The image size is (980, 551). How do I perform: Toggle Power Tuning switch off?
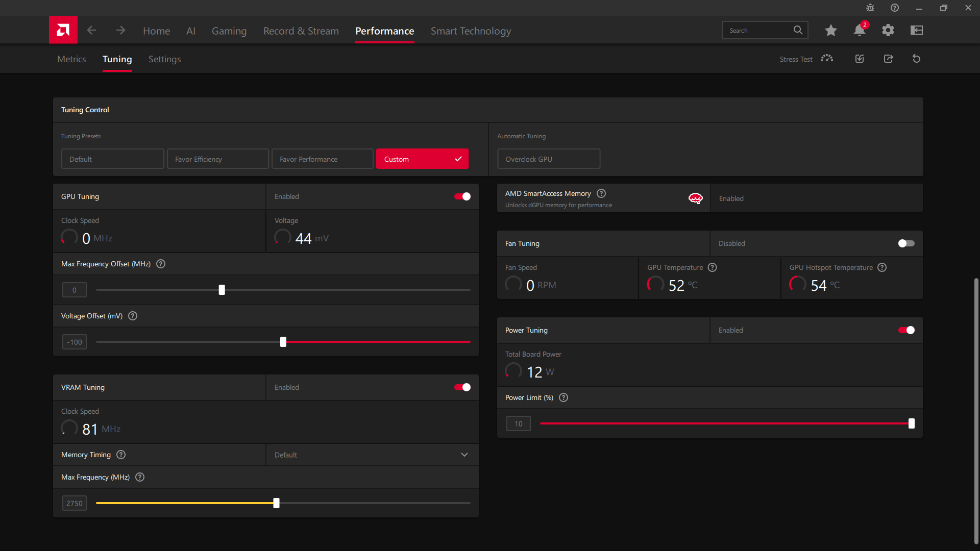tap(906, 330)
